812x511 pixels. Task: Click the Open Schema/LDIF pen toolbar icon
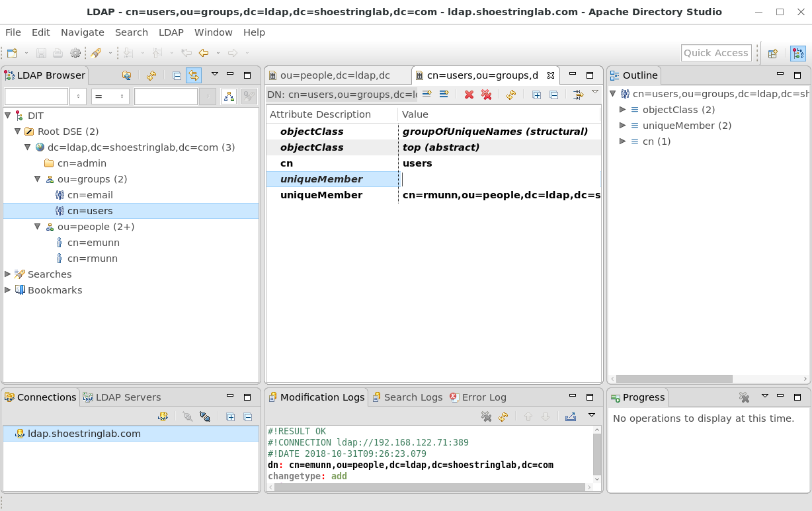tap(97, 53)
